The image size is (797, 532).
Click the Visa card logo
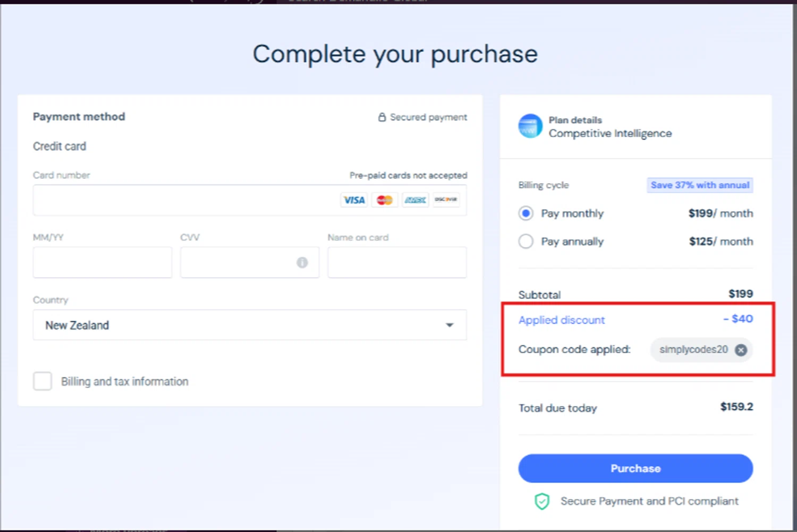point(354,200)
